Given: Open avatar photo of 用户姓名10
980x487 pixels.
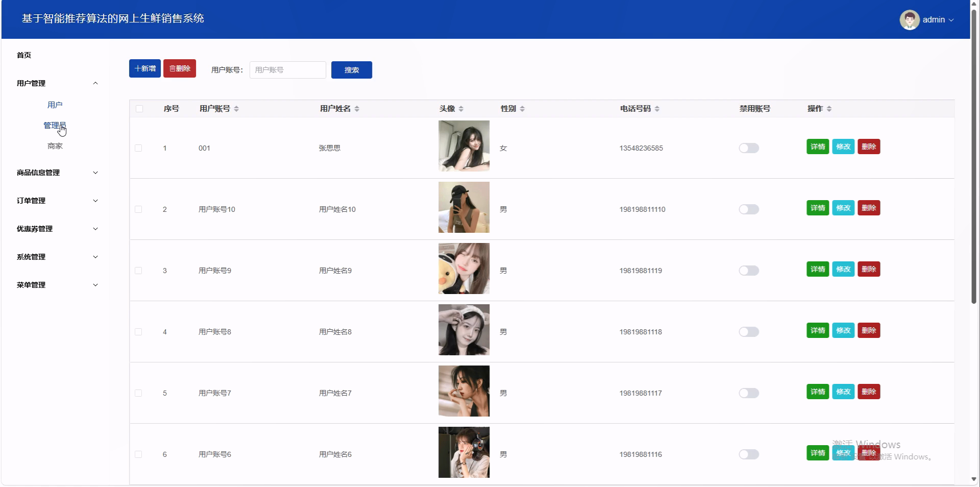Looking at the screenshot, I should pyautogui.click(x=464, y=207).
